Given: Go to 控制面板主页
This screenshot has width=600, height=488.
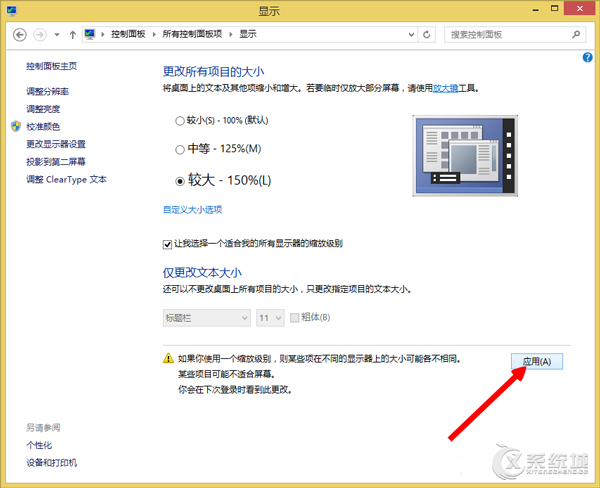Looking at the screenshot, I should [x=52, y=66].
